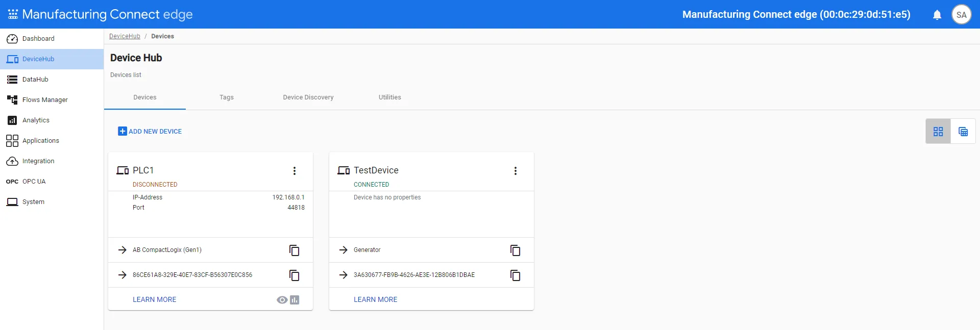Toggle PLC1 eye visibility icon
The width and height of the screenshot is (980, 330).
(x=282, y=300)
